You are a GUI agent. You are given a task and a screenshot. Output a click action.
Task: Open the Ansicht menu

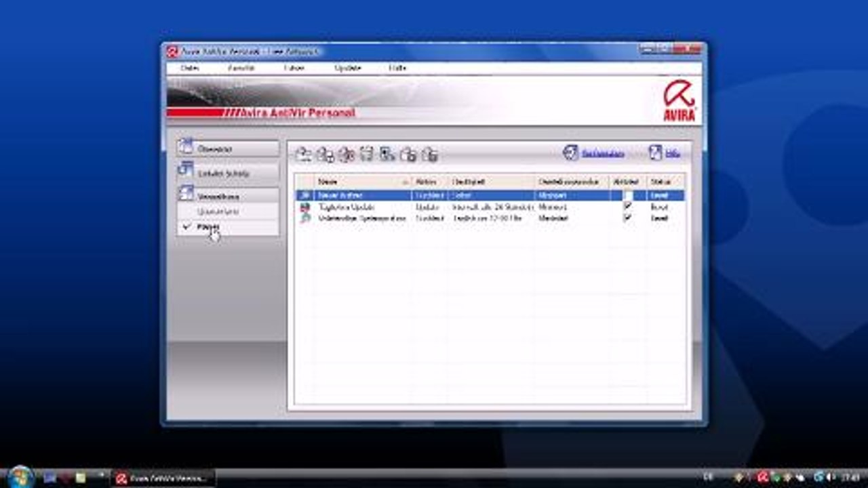[241, 68]
